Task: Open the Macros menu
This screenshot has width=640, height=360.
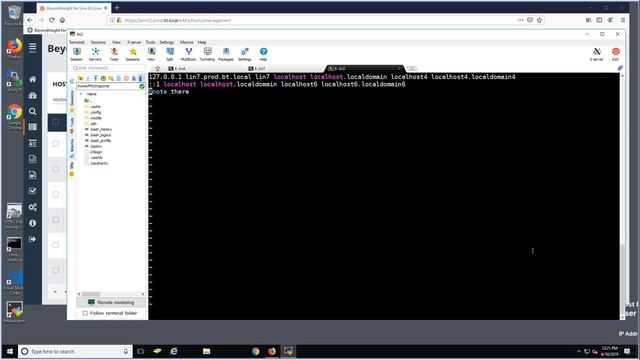Action: (x=187, y=42)
